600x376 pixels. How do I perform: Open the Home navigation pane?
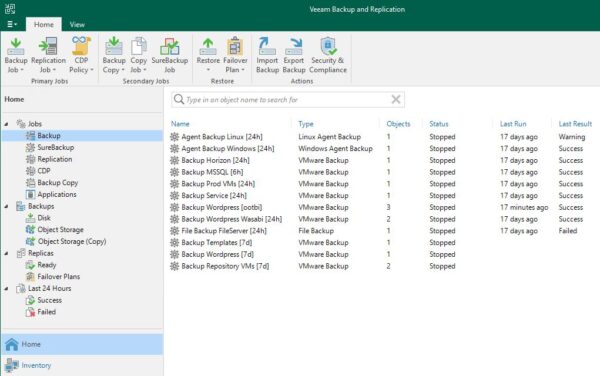(82, 344)
